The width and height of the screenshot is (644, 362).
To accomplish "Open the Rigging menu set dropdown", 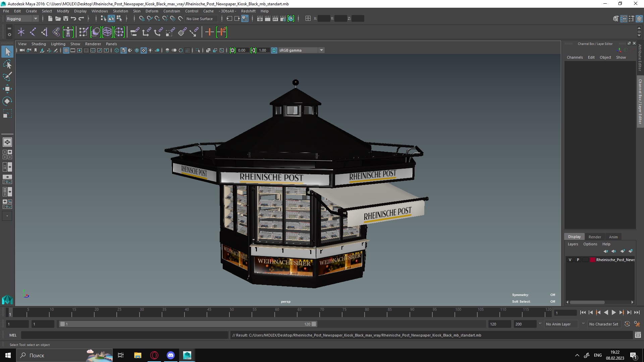I will click(22, 19).
